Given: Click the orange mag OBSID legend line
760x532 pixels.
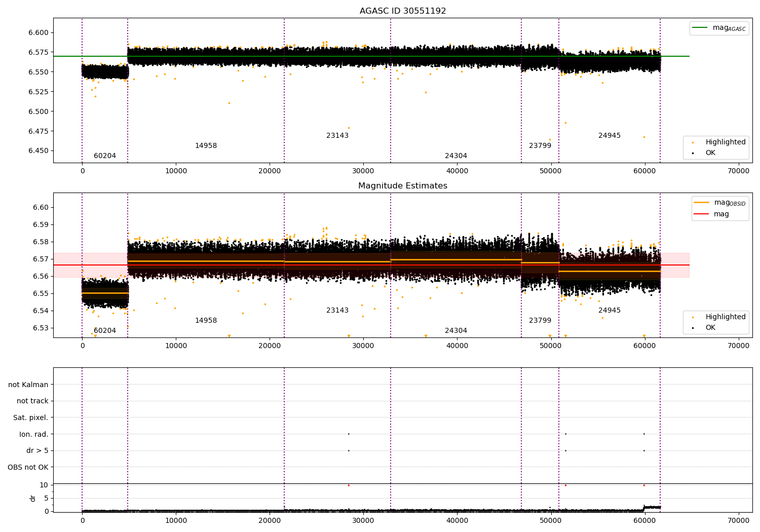Looking at the screenshot, I should [702, 203].
